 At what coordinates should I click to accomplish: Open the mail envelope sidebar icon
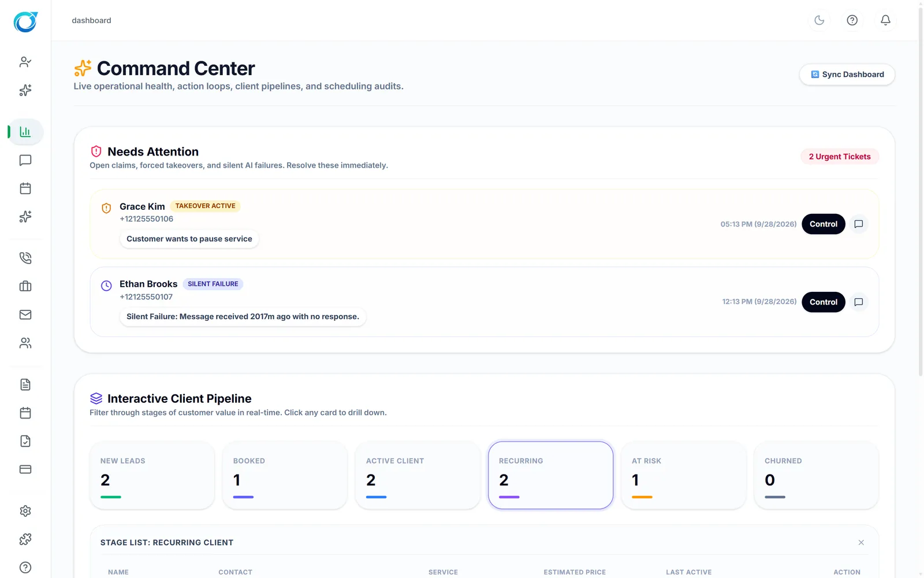tap(25, 314)
